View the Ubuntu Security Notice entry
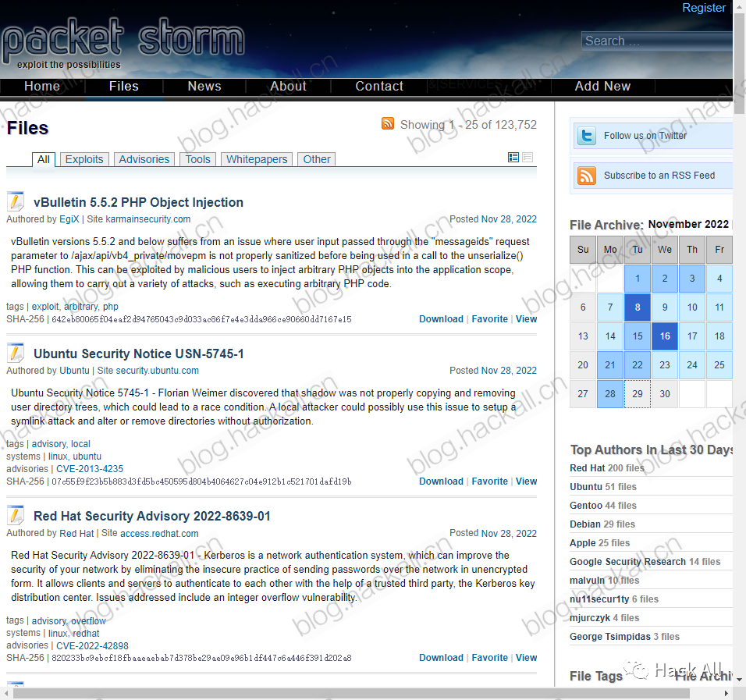 pyautogui.click(x=526, y=481)
